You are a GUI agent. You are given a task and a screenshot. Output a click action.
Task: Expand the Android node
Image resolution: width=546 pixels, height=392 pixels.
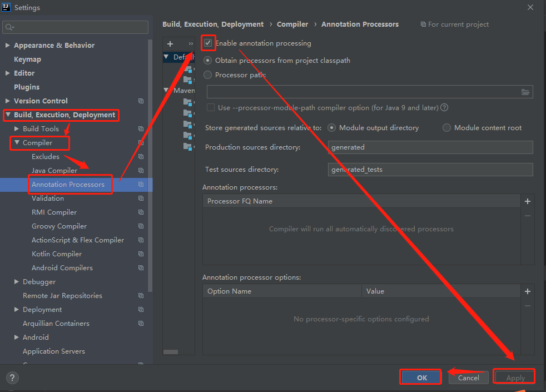(16, 338)
